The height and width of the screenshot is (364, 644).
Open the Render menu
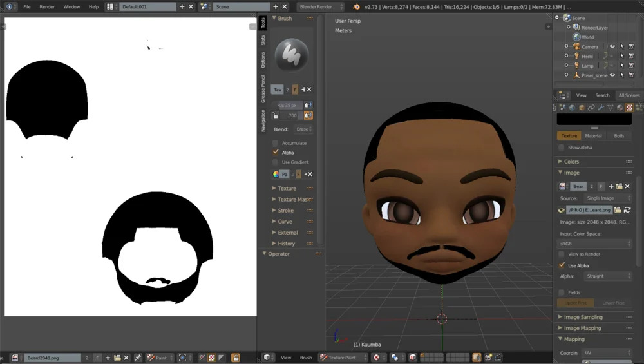coord(47,6)
